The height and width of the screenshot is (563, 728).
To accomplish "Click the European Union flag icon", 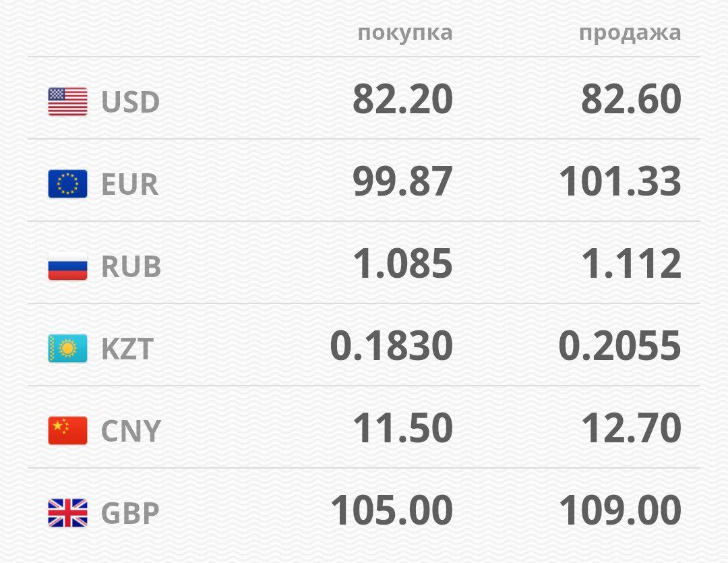I will tap(67, 183).
